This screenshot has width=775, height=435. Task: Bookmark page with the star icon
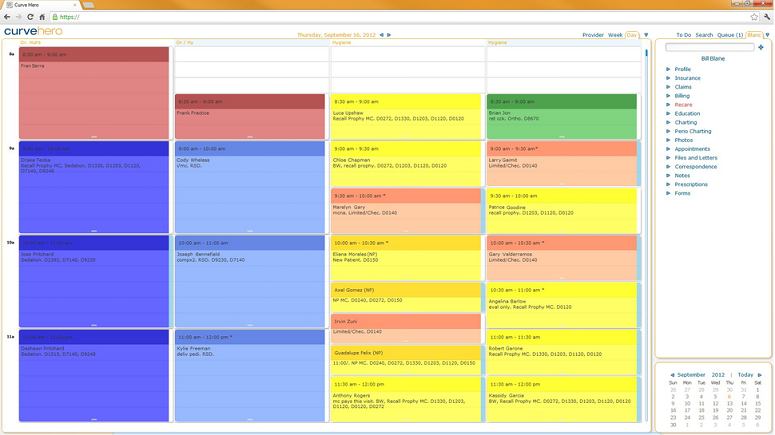(x=754, y=17)
